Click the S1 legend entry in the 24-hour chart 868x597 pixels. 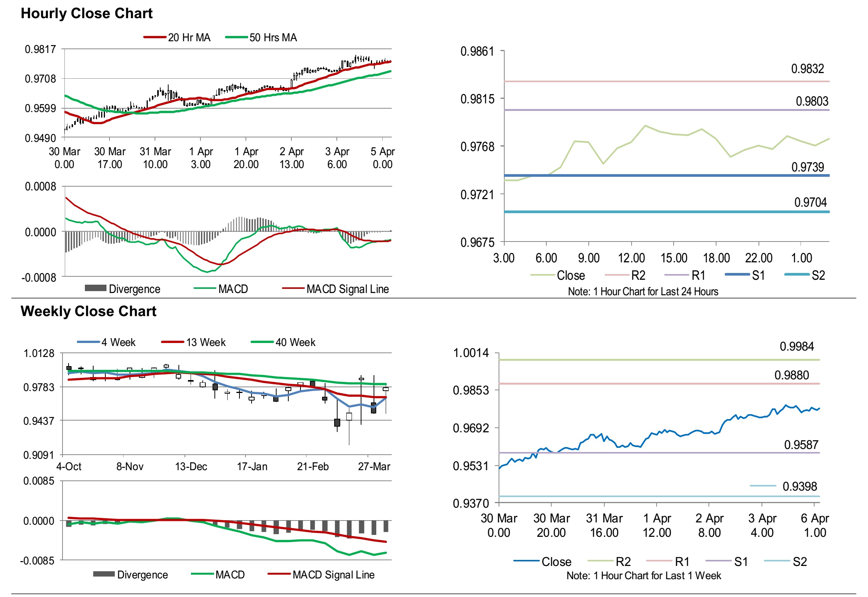[x=758, y=275]
